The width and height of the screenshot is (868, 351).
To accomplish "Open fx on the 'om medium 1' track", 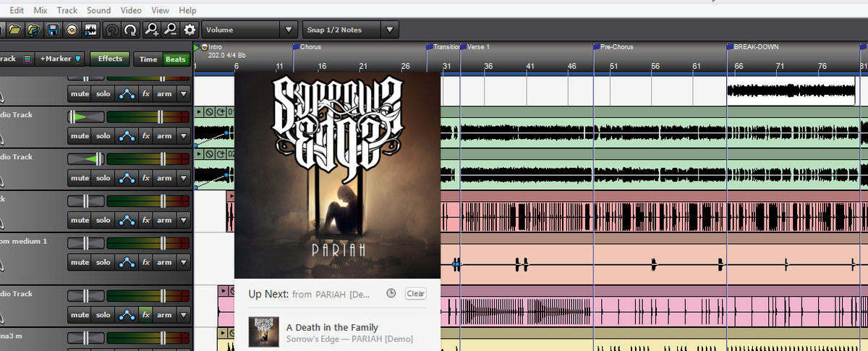I will pos(145,262).
